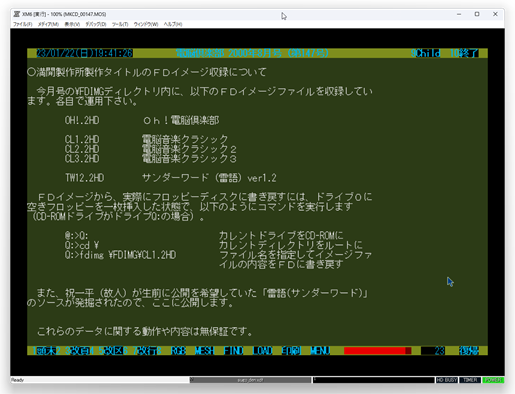The image size is (515, 394).
Task: Open the メディア(M) menu
Action: click(x=48, y=24)
